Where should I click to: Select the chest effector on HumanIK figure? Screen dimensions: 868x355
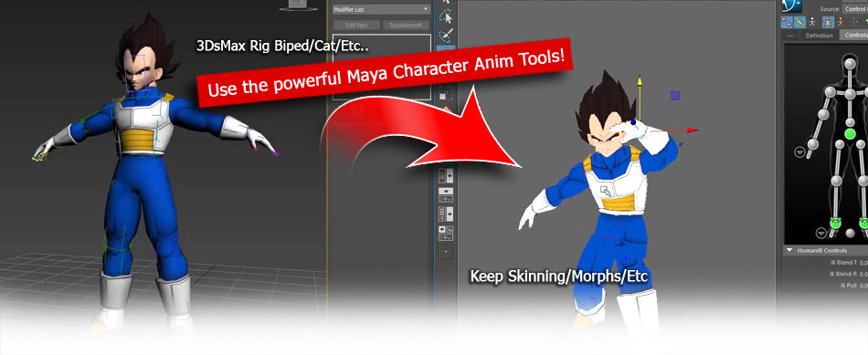coord(850,94)
